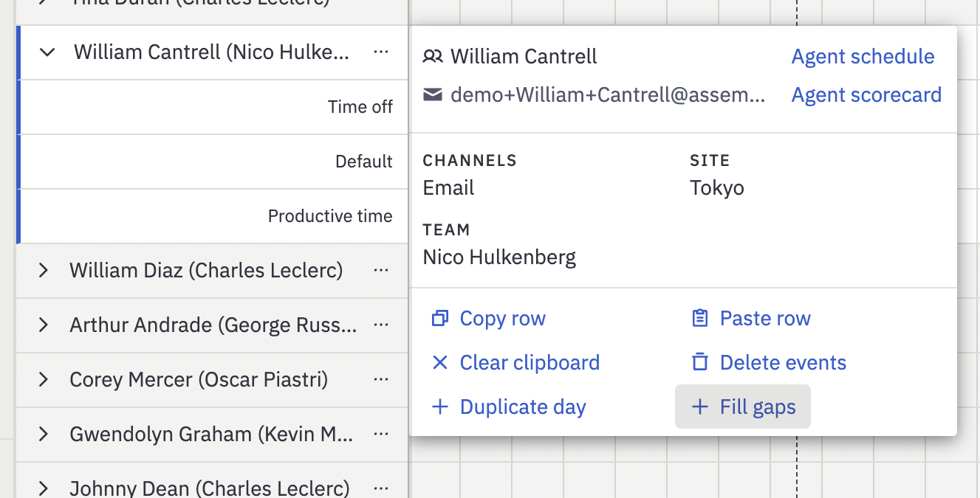Click the William Cantrell name in popup
This screenshot has width=980, height=498.
click(524, 57)
